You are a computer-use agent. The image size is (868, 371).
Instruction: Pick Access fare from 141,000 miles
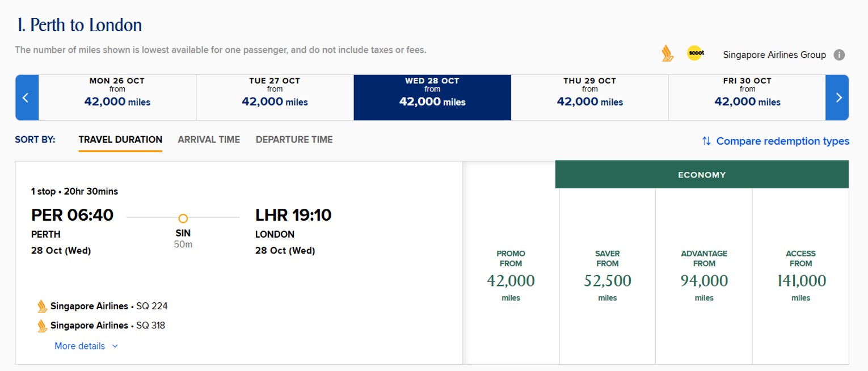[800, 276]
